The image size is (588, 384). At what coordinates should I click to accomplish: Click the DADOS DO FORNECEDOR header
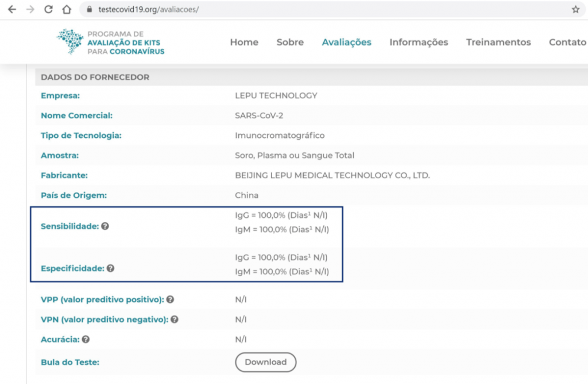(x=95, y=77)
